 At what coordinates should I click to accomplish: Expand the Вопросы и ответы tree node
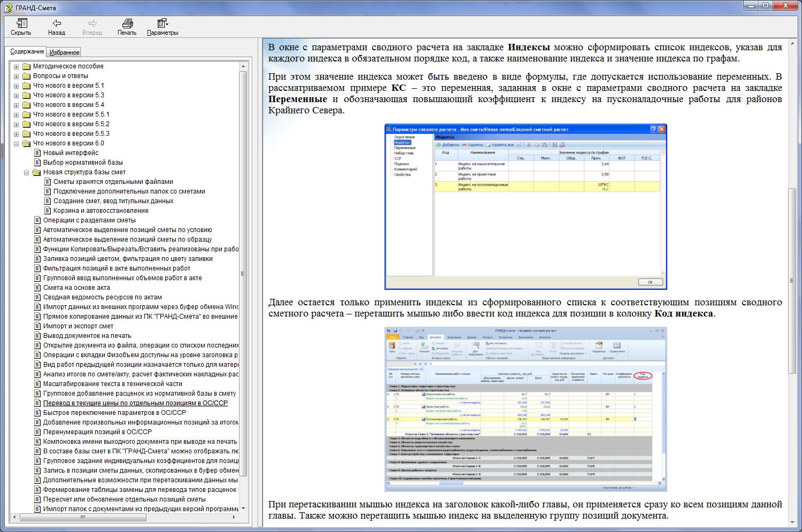click(x=16, y=76)
